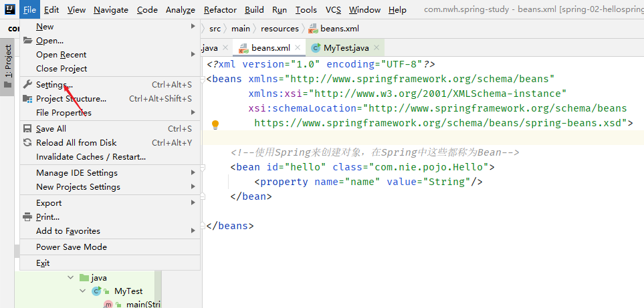
Task: Select Reload All from Disk
Action: click(110, 143)
